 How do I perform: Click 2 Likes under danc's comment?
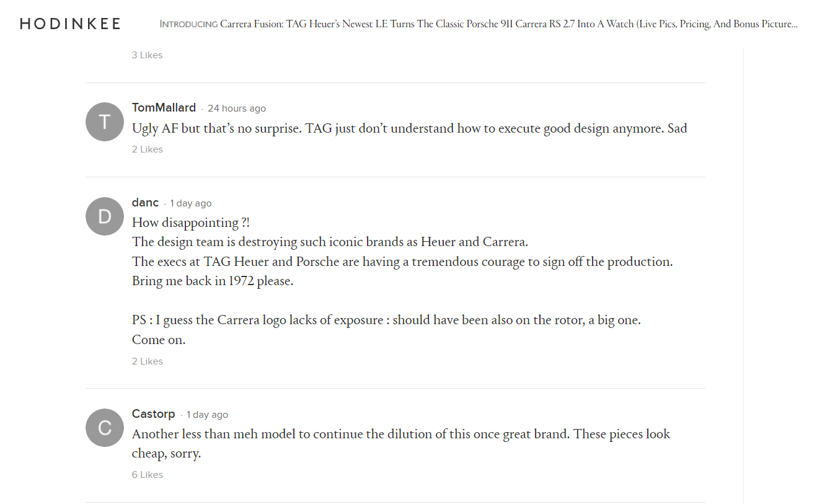[x=147, y=361]
